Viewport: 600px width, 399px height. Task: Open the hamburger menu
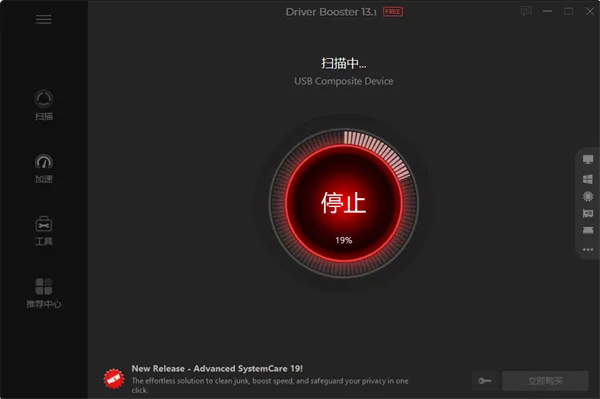(x=43, y=20)
